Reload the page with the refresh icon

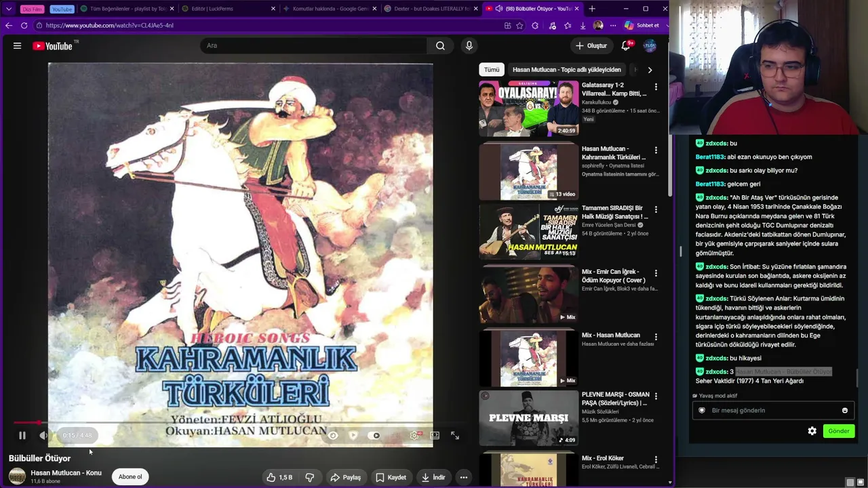click(24, 26)
